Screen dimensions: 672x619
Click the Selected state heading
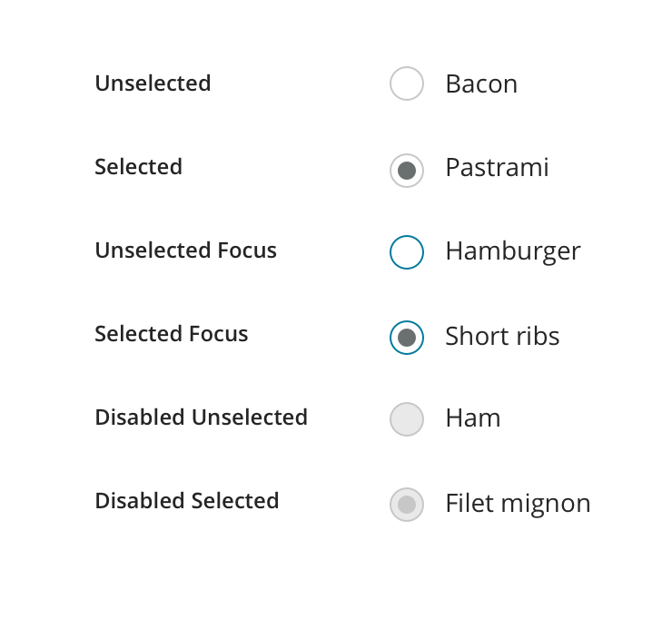point(138,167)
